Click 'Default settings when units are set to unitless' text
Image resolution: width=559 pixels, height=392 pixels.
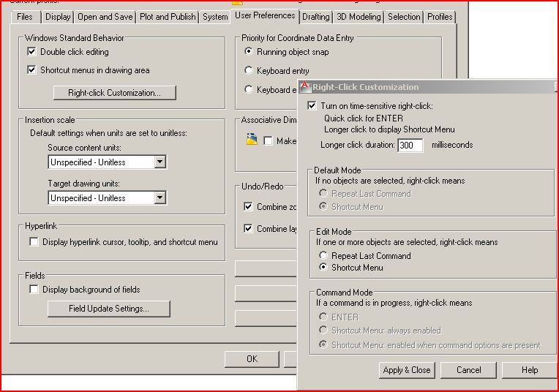point(108,133)
